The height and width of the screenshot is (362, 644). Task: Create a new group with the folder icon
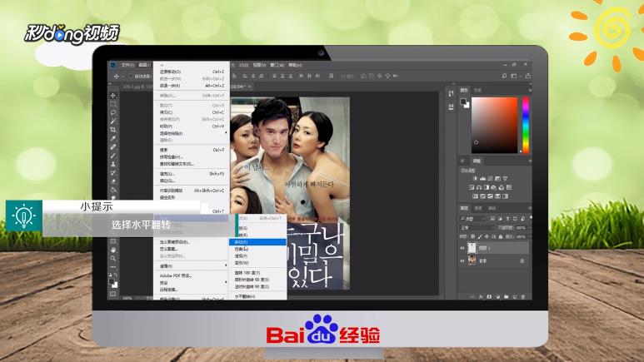506,297
